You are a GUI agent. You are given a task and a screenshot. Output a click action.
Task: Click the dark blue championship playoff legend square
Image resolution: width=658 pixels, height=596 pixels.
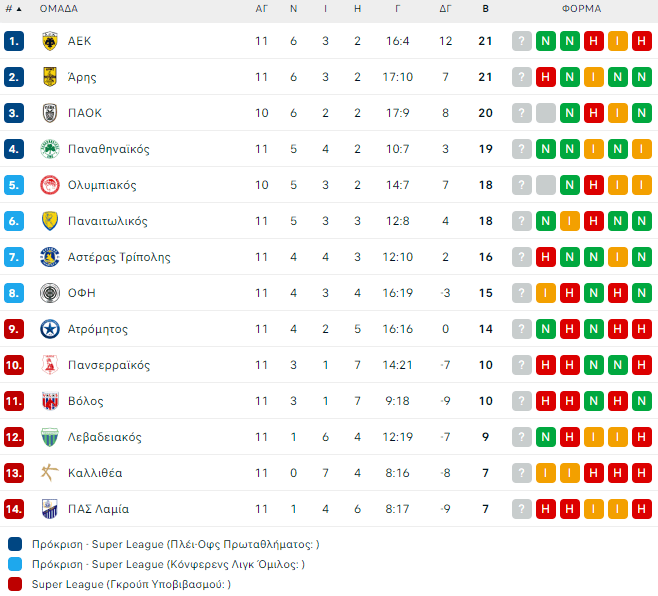click(x=15, y=545)
